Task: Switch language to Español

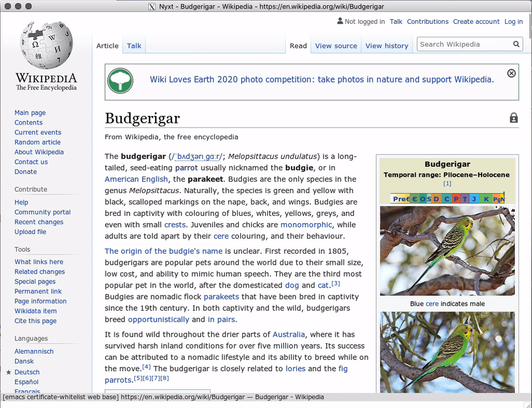Action: point(26,382)
